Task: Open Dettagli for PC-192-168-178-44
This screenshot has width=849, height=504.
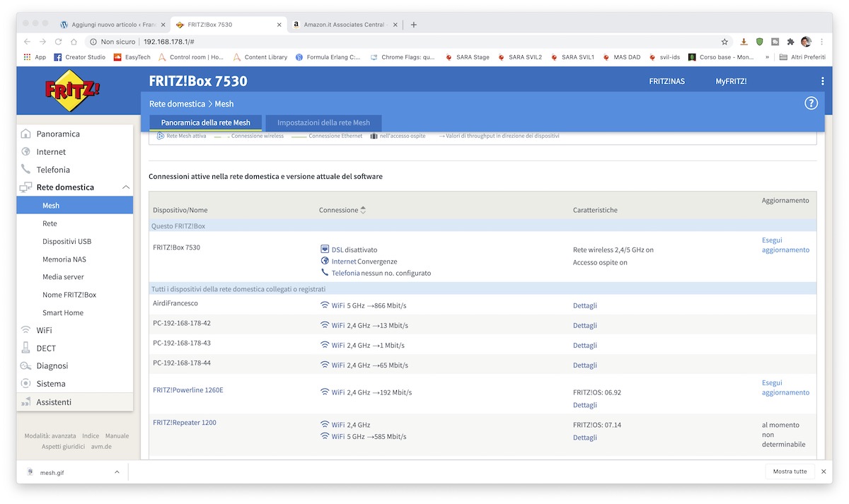Action: pos(585,365)
